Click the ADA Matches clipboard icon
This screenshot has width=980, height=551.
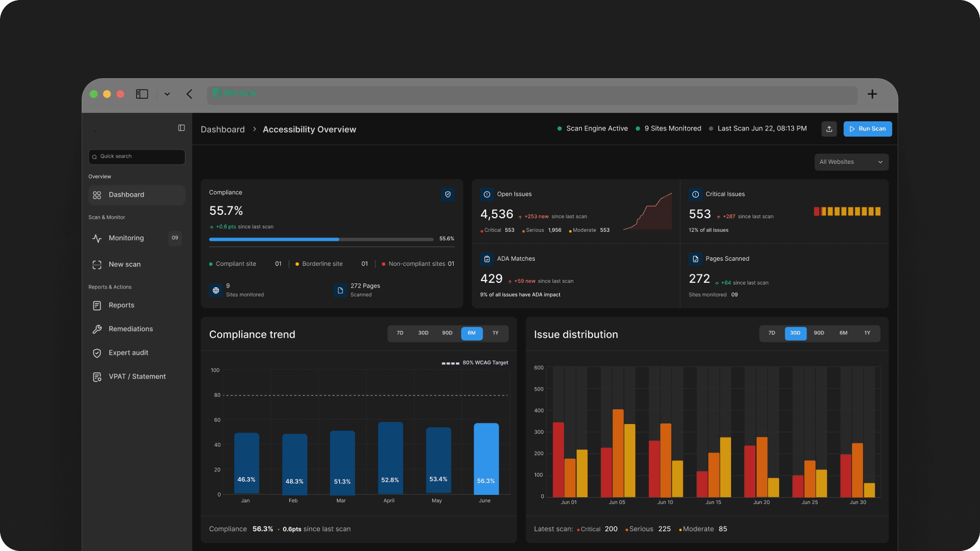click(x=487, y=259)
